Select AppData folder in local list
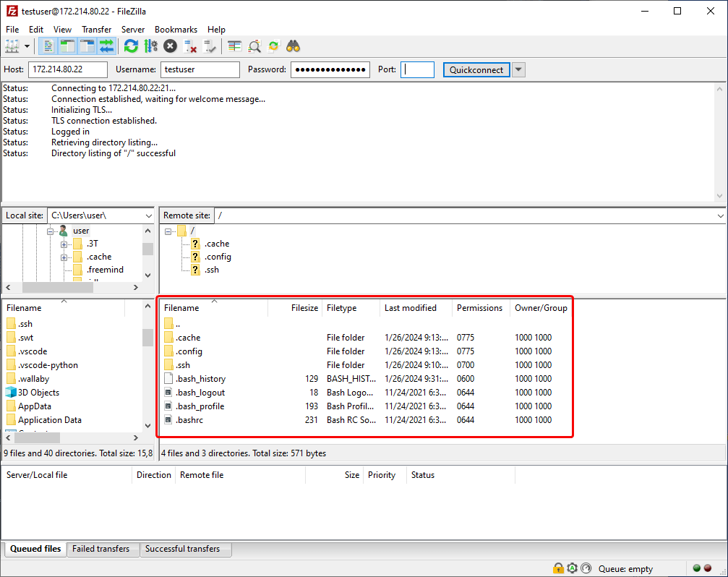This screenshot has width=728, height=577. point(35,406)
